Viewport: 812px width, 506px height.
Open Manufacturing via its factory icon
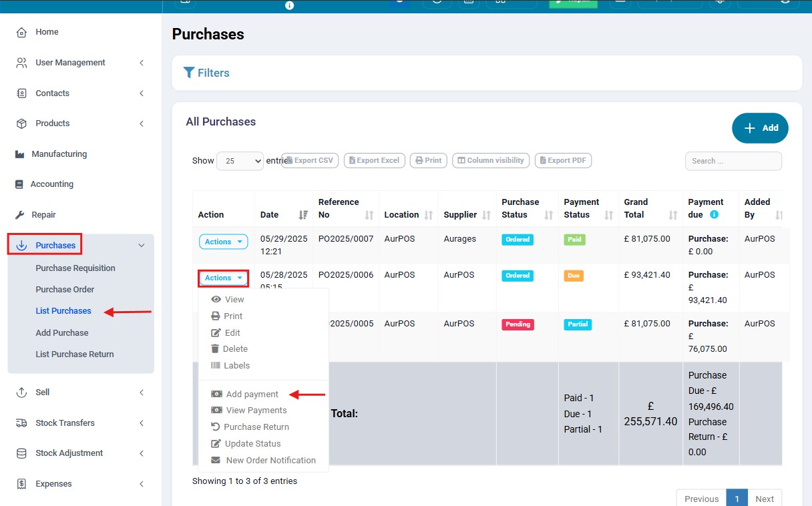19,154
